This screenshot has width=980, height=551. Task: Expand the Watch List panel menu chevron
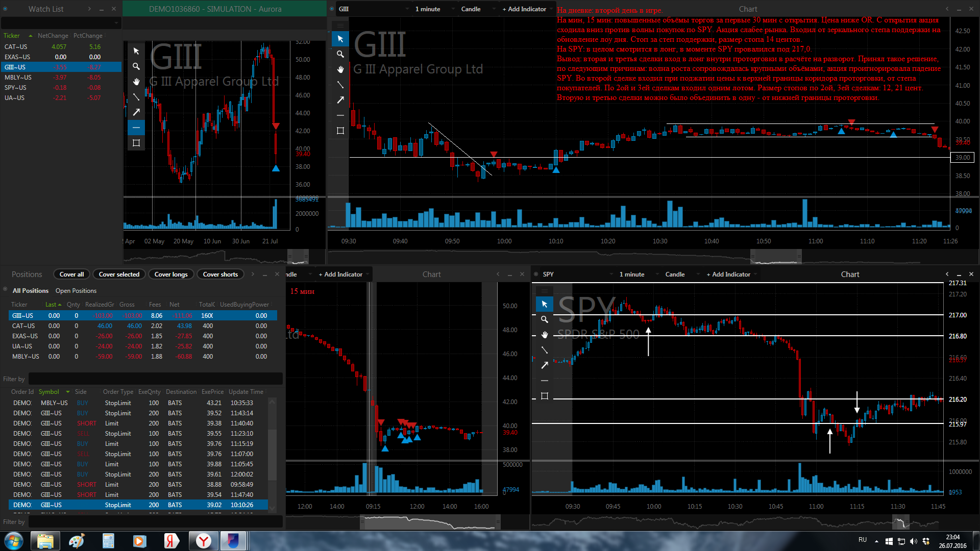point(89,9)
